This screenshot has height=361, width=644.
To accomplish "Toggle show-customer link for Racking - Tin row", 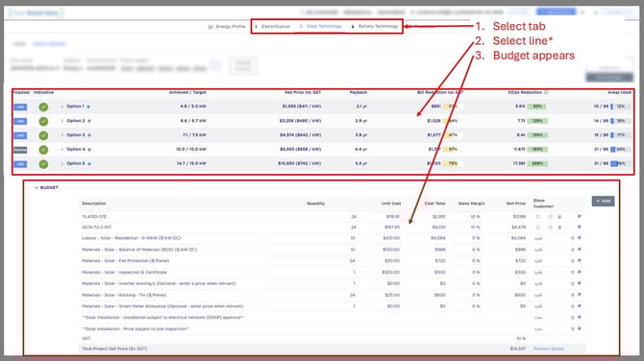I will tap(538, 295).
